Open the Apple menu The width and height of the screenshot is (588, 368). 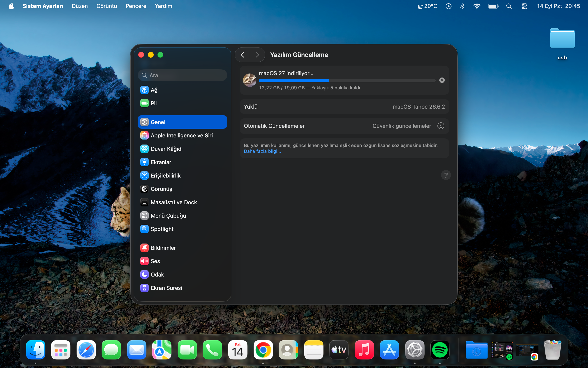(11, 6)
